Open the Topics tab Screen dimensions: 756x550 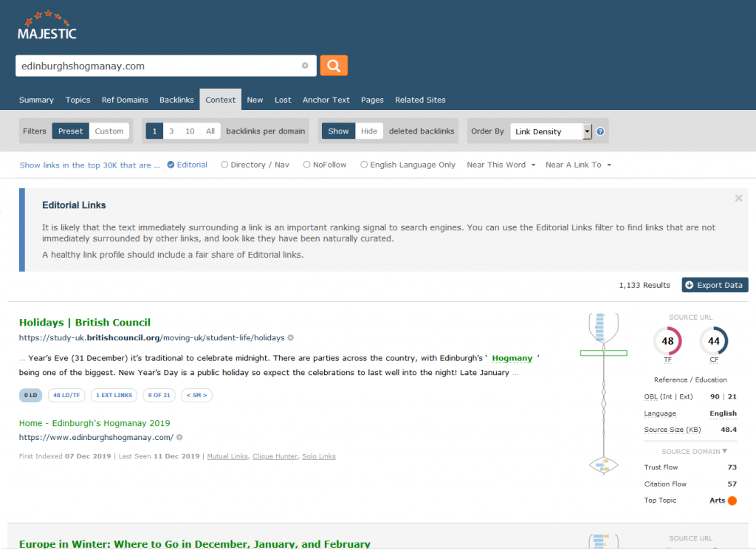[78, 100]
